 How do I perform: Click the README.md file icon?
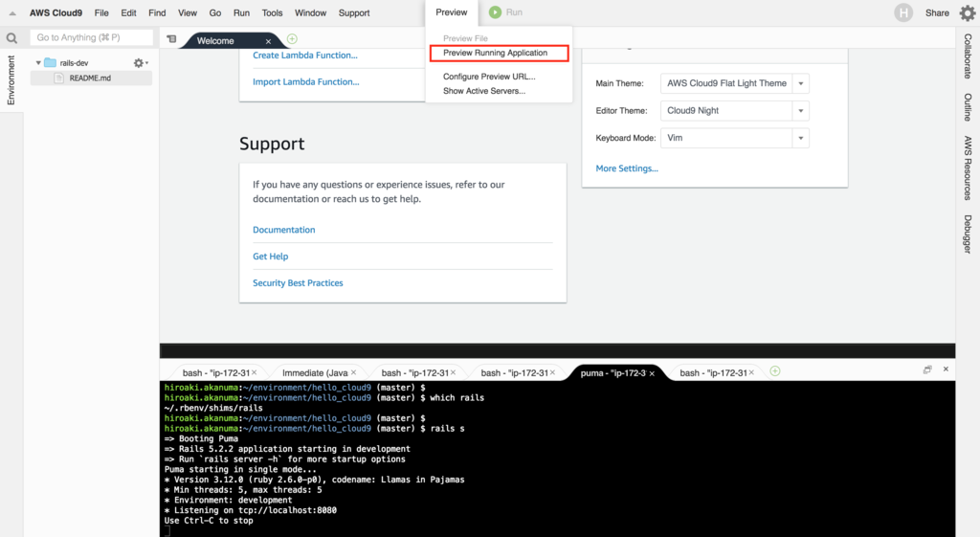click(x=58, y=78)
